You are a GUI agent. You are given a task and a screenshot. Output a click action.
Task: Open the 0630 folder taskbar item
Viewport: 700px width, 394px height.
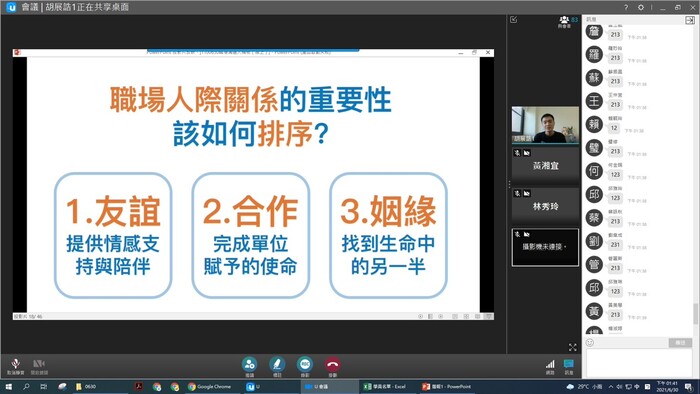point(100,386)
